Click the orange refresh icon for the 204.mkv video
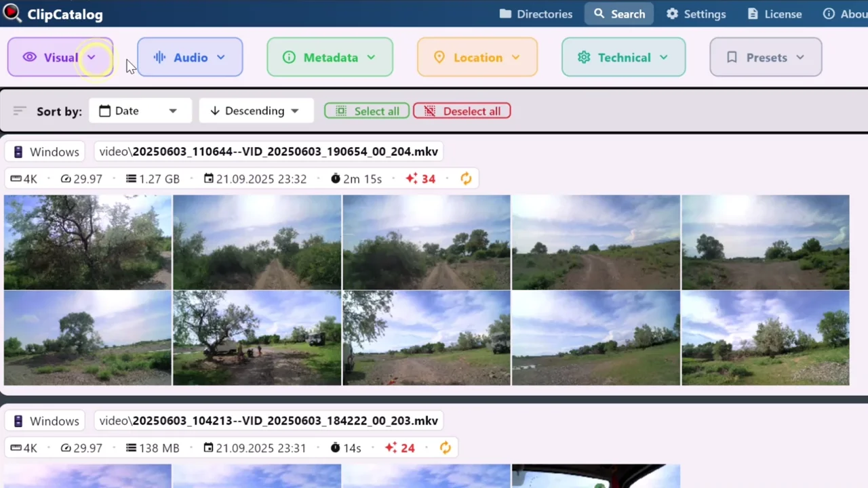This screenshot has height=488, width=868. pyautogui.click(x=466, y=179)
